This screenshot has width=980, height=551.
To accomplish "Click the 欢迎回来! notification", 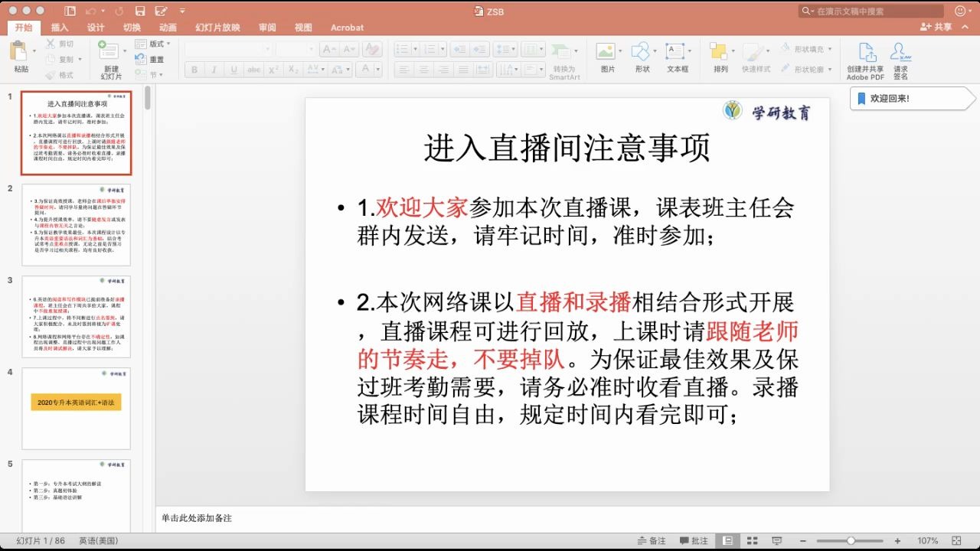I will [913, 99].
